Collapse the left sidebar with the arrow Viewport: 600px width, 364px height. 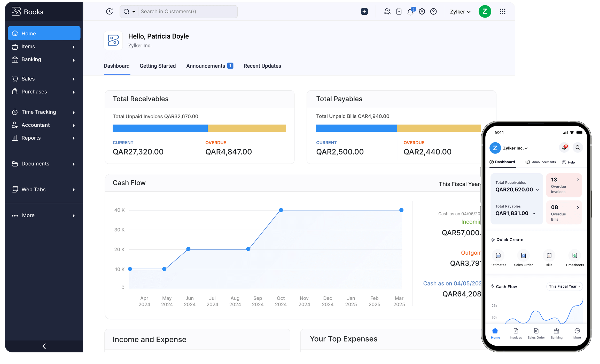[44, 346]
